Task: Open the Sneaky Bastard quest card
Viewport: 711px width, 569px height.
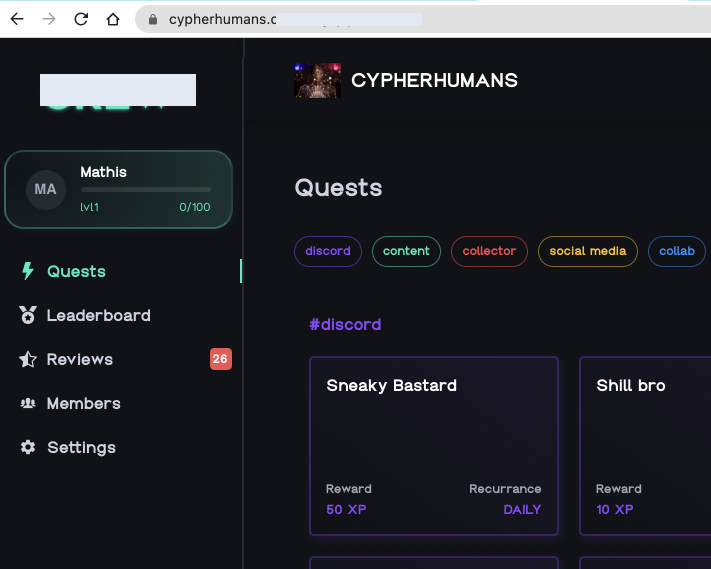Action: 434,446
